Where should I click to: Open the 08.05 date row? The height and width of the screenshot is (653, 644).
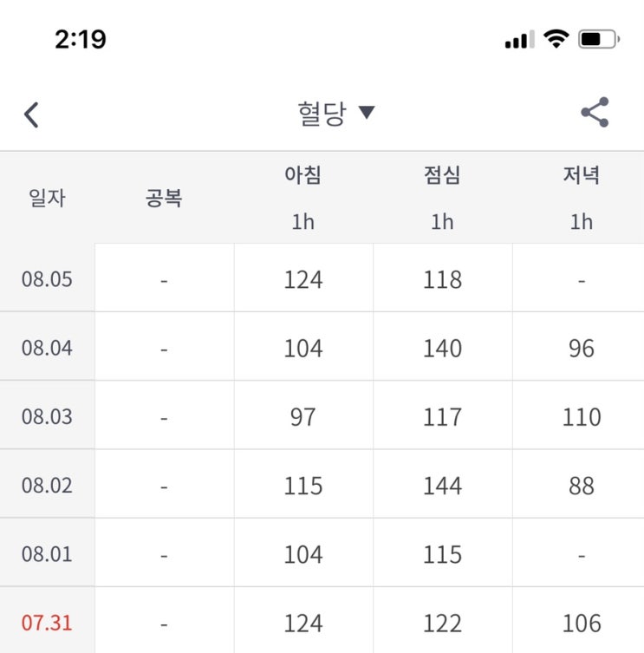click(x=47, y=279)
